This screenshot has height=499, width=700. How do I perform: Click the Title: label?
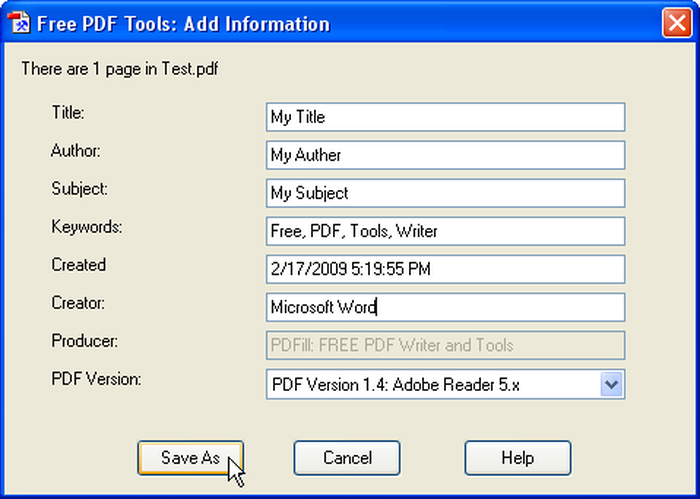point(68,112)
